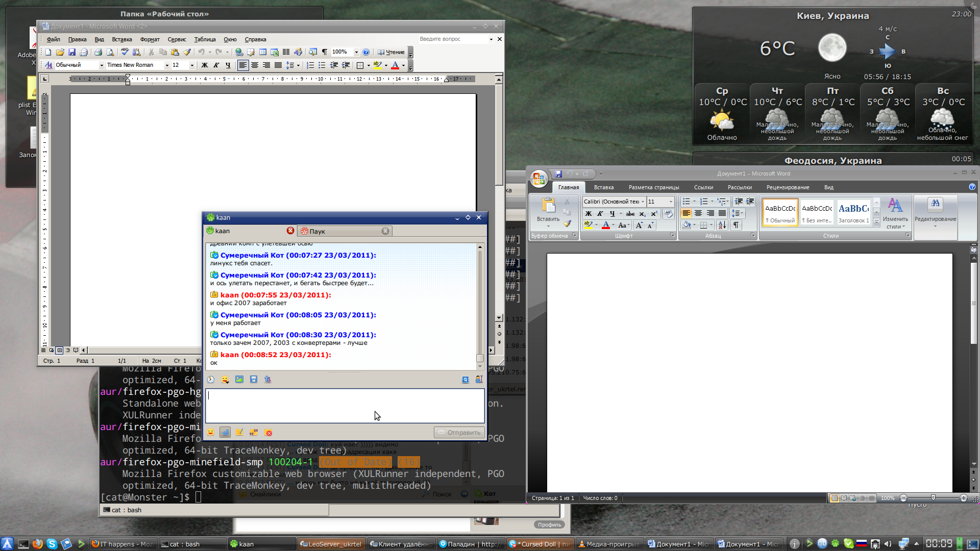Click the Print Preview icon in Word 2003
980x551 pixels.
[x=110, y=52]
